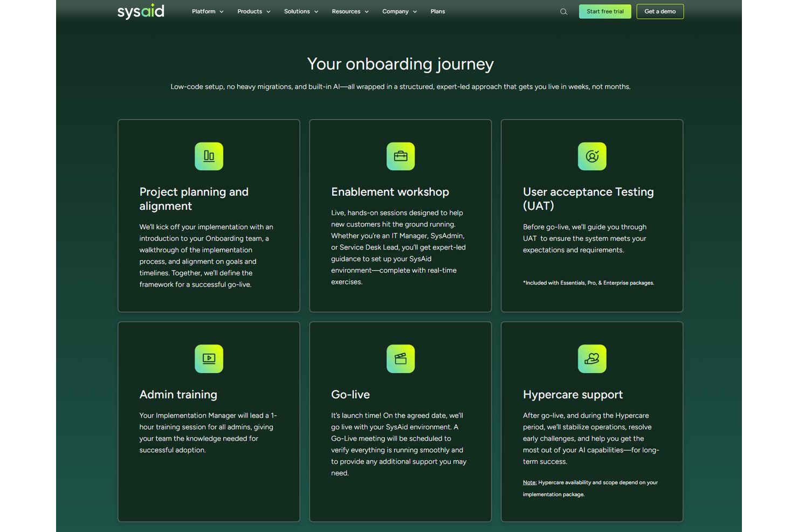Click the 'After go-live, and during' paragraph
The height and width of the screenshot is (532, 798).
click(x=591, y=439)
